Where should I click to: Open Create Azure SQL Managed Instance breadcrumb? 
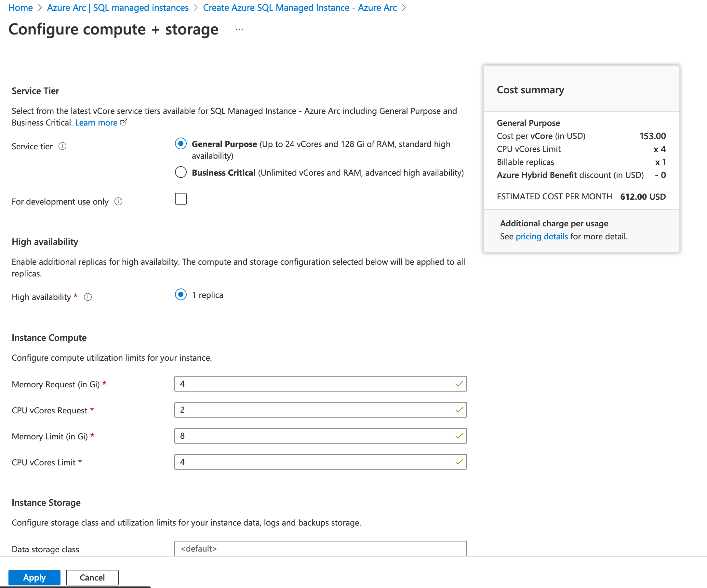pos(300,7)
